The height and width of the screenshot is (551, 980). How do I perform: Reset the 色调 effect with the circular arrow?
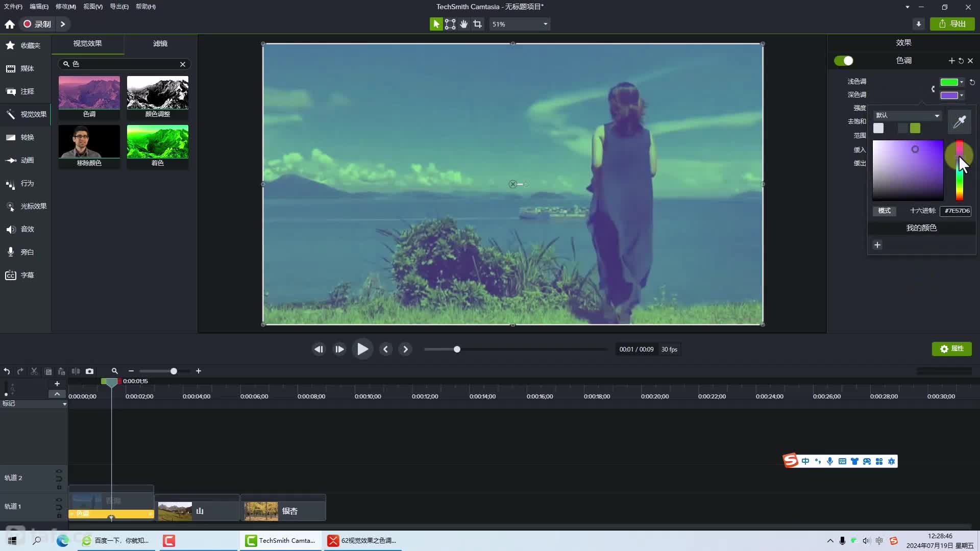click(x=961, y=61)
